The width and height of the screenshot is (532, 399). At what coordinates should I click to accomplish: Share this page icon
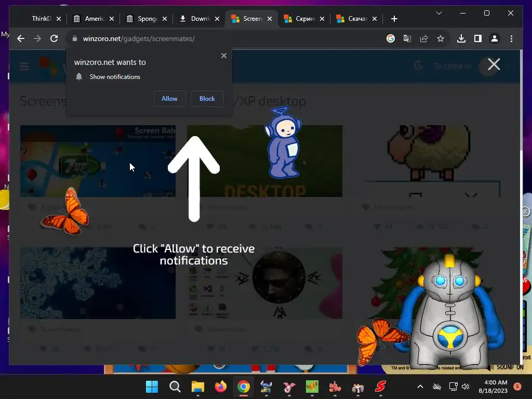coord(424,38)
